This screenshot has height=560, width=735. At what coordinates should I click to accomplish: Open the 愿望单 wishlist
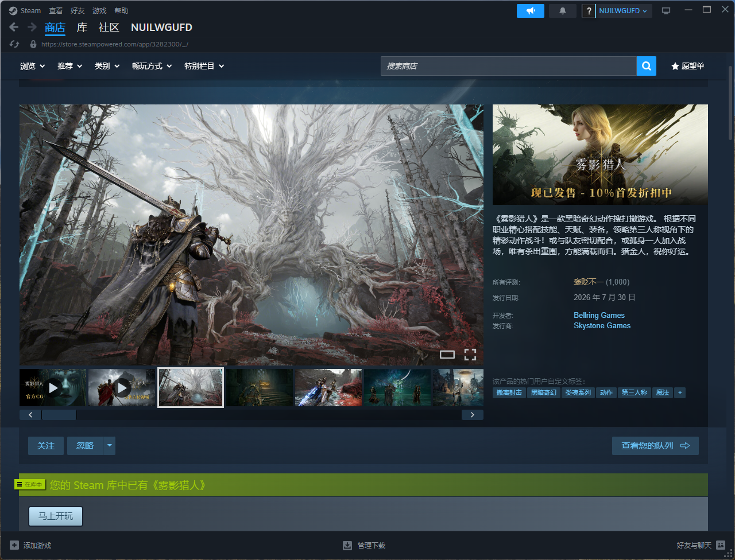tap(688, 66)
